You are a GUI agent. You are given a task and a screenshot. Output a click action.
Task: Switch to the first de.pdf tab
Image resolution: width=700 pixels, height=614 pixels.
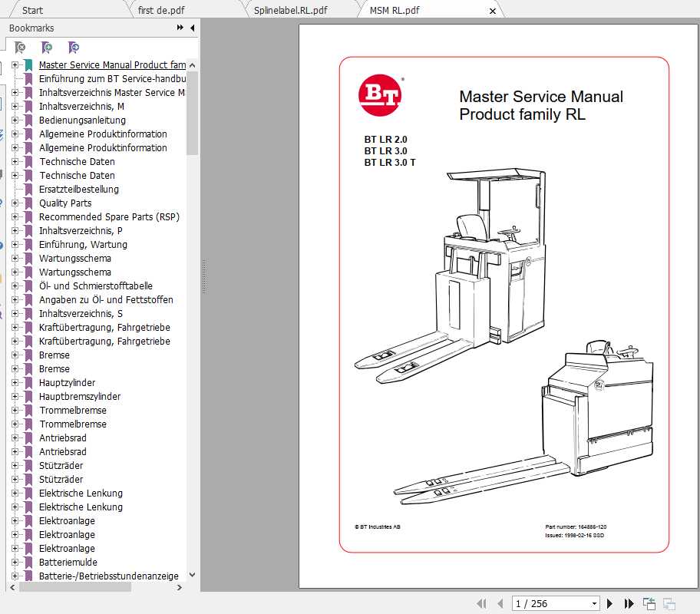coord(161,10)
